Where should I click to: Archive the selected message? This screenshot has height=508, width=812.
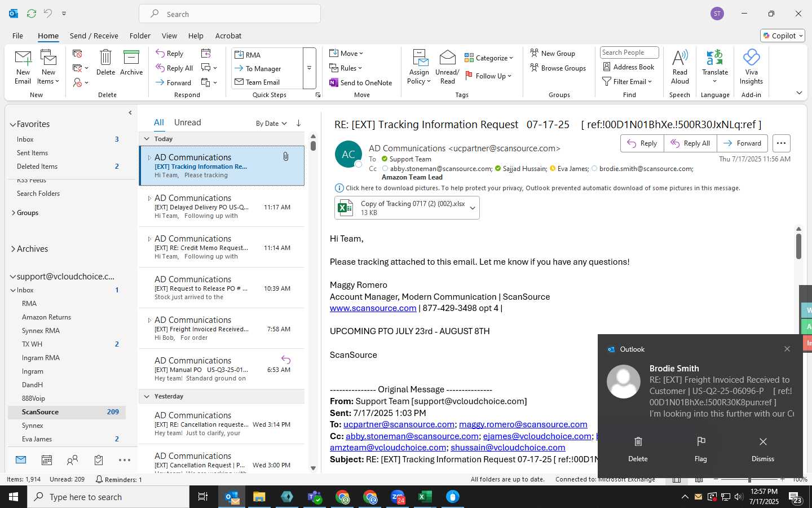[x=131, y=62]
